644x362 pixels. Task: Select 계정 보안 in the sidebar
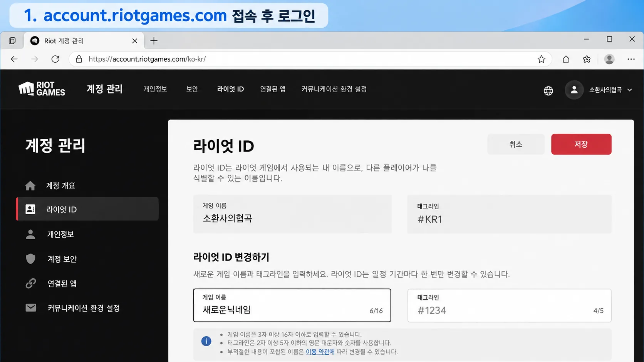[87, 259]
